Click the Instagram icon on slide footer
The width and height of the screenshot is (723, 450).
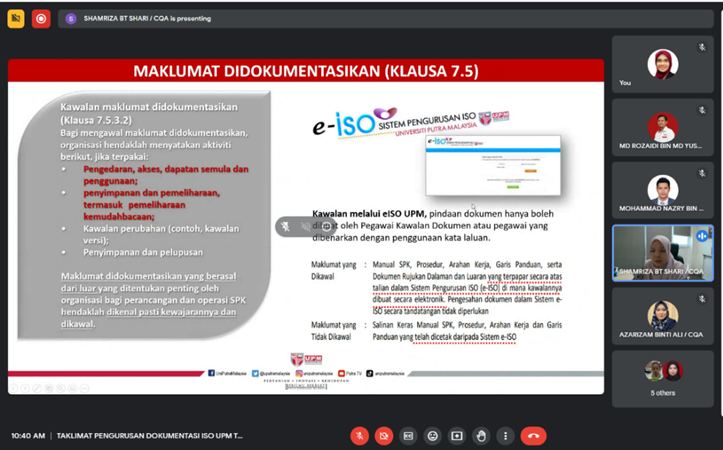[299, 373]
